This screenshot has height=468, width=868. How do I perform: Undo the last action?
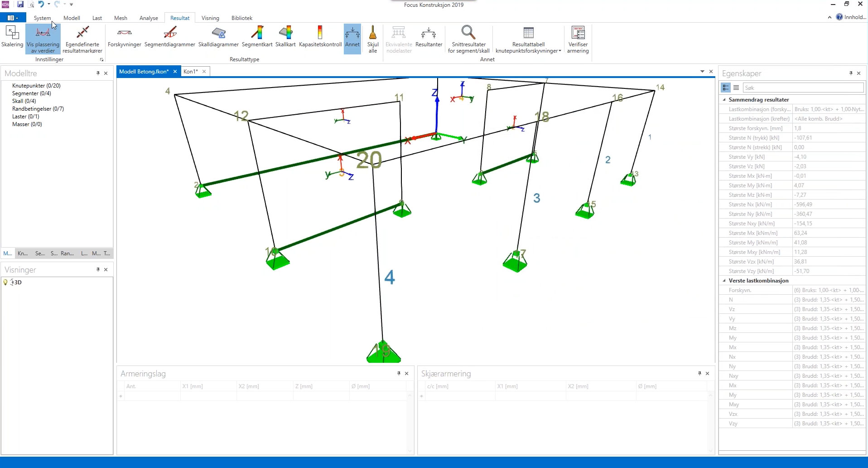pyautogui.click(x=41, y=4)
